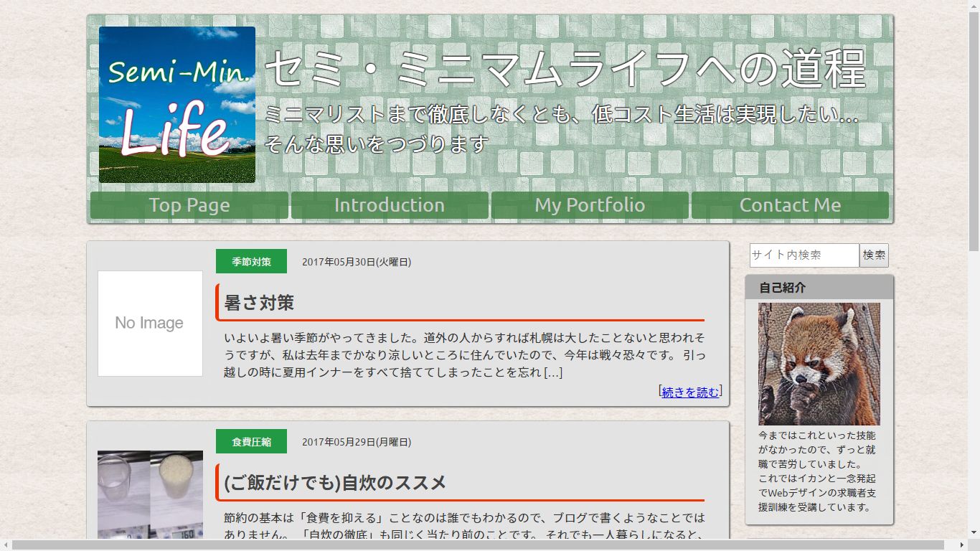980x551 pixels.
Task: Click the No Image placeholder thumbnail
Action: 150,324
